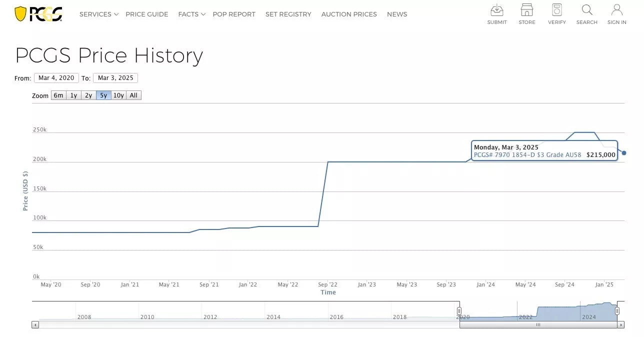The width and height of the screenshot is (644, 337).
Task: Click the 250k price axis label
Action: [39, 129]
